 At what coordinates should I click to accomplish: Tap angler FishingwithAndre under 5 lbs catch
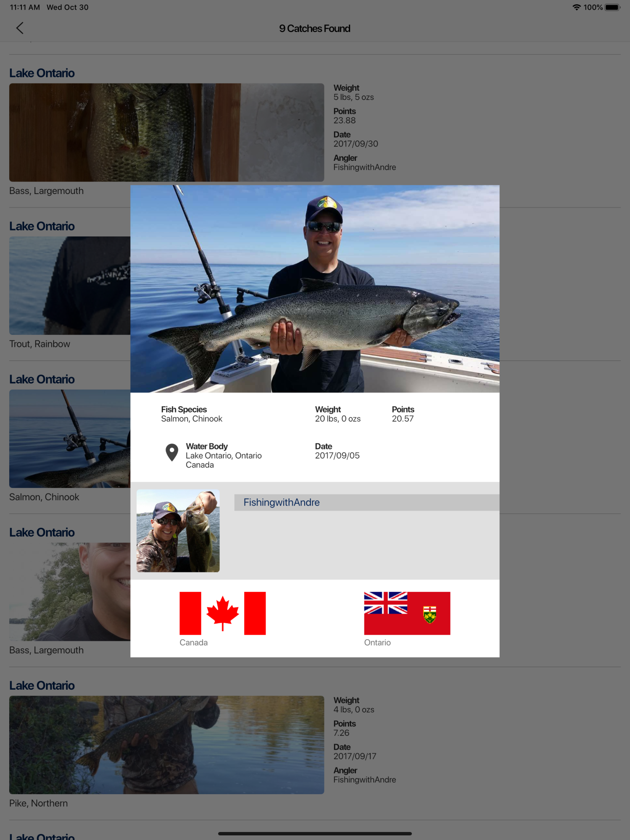364,167
